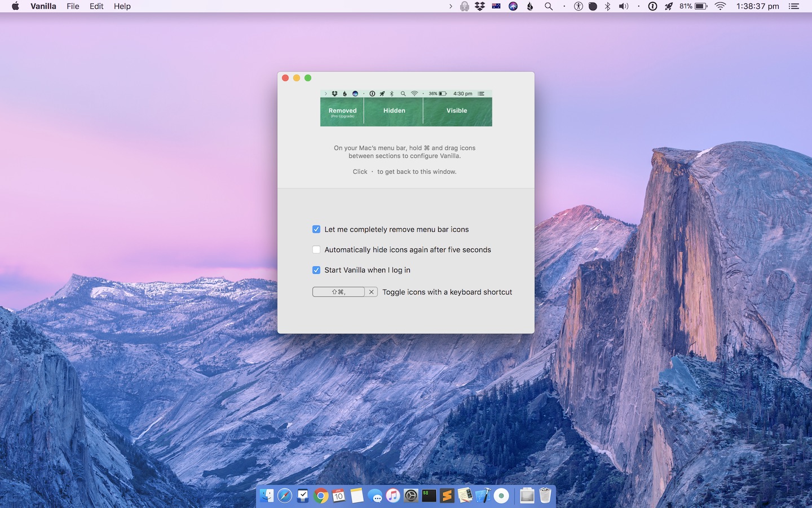The width and height of the screenshot is (812, 508).
Task: Click the Bluetooth menu bar icon
Action: click(608, 6)
